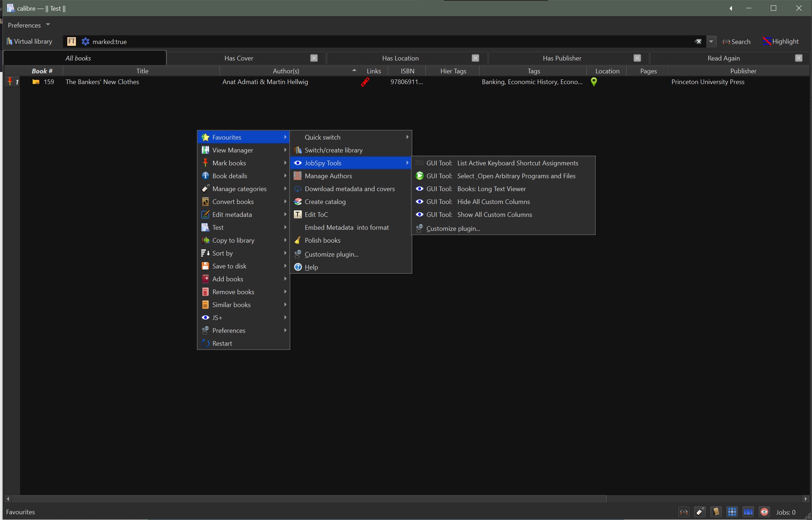Image resolution: width=812 pixels, height=520 pixels.
Task: Toggle the Cover browser button in the status bar
Action: [x=748, y=512]
